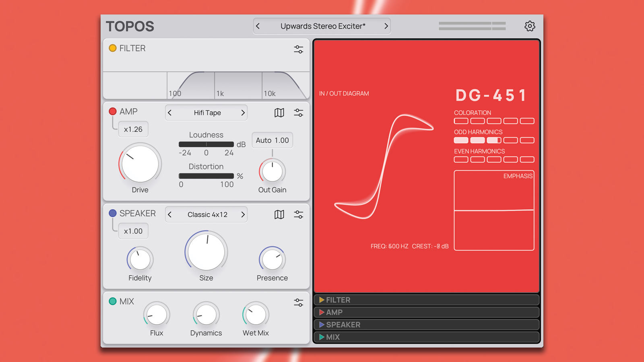Screen dimensions: 644x362
Task: Open the speaker cabinet browser map icon
Action: click(x=279, y=214)
